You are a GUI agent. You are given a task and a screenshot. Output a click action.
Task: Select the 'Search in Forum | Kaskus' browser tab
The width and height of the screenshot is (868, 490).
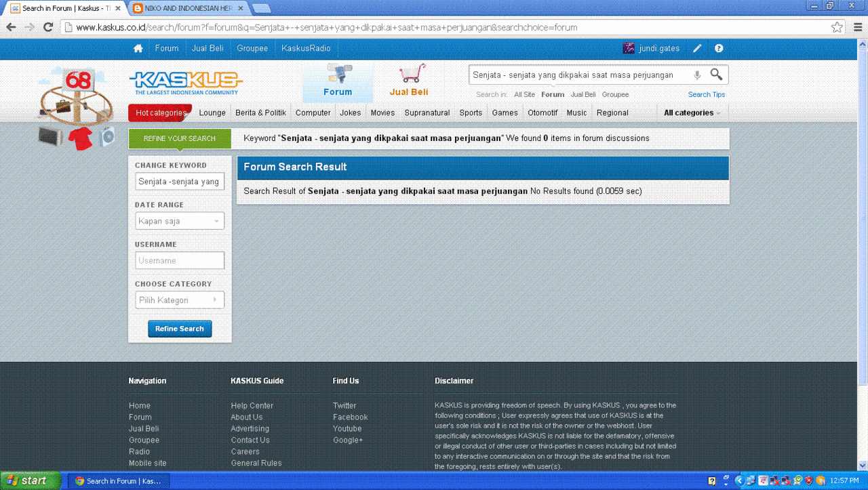click(65, 9)
